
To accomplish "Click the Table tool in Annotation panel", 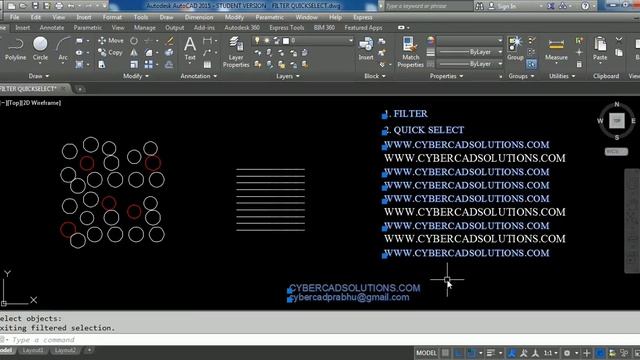I will [207, 64].
